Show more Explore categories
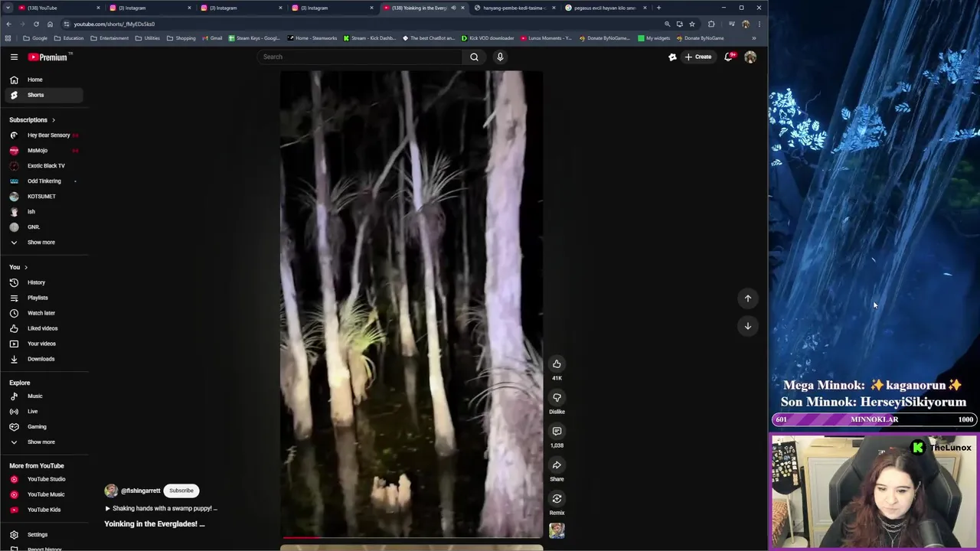 tap(44, 442)
